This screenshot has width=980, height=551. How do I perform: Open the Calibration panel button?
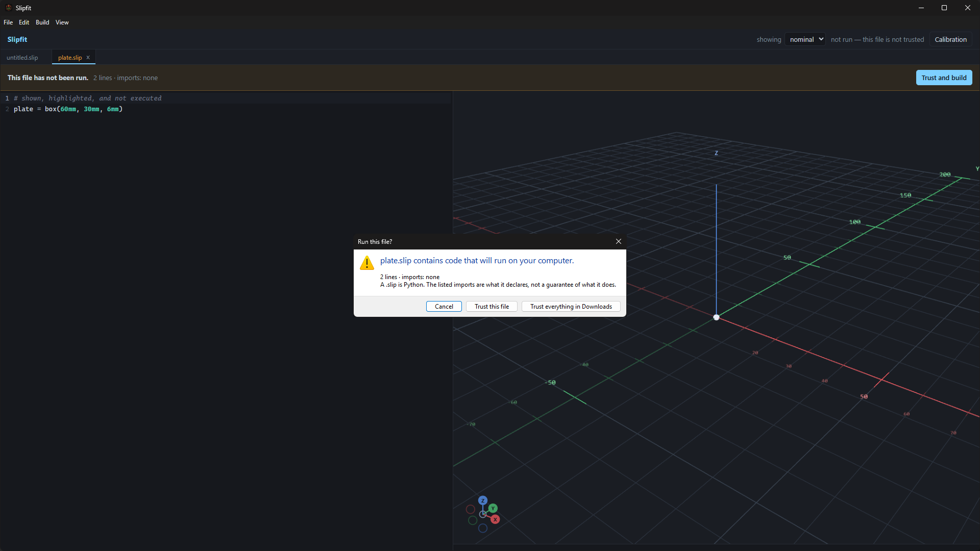(x=950, y=39)
